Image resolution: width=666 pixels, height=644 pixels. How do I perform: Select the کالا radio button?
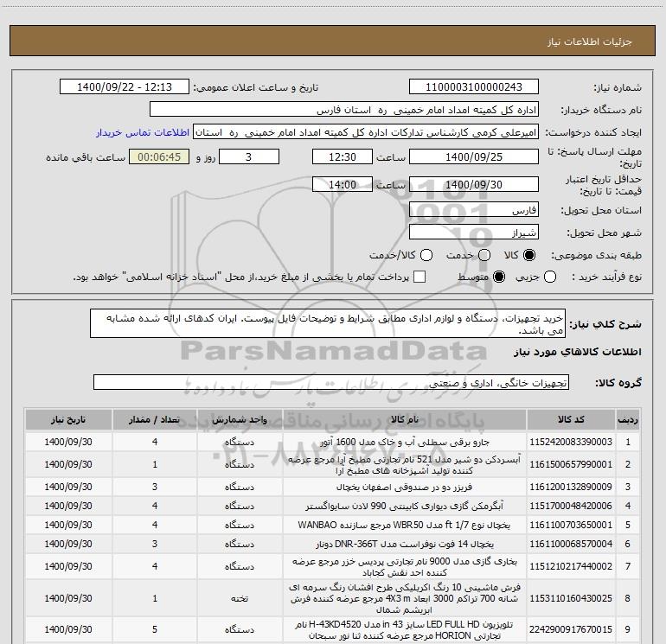[529, 255]
